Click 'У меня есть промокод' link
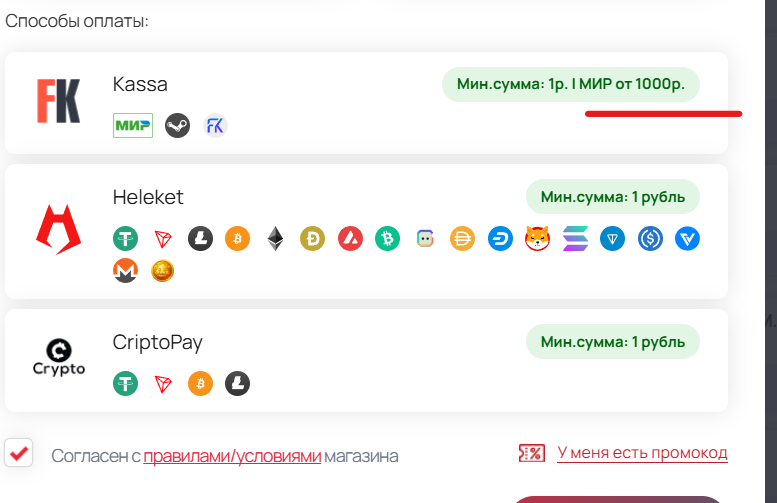Image resolution: width=777 pixels, height=503 pixels. [642, 453]
